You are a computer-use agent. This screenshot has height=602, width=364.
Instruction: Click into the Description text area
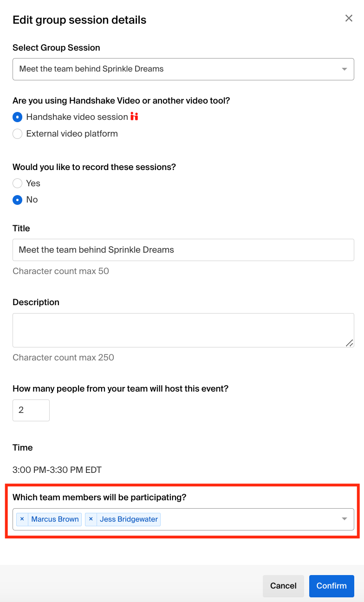coord(183,330)
